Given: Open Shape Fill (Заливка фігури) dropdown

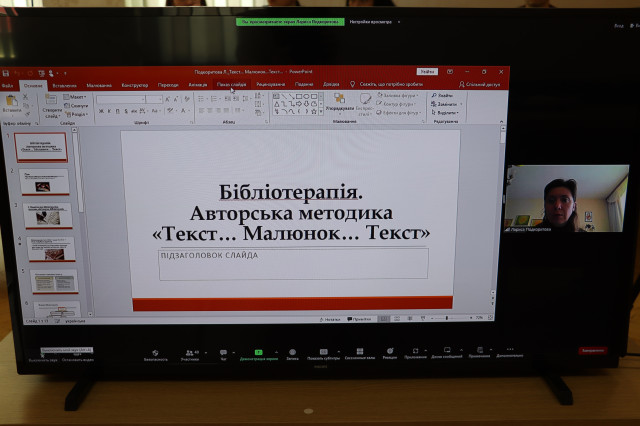Looking at the screenshot, I should pyautogui.click(x=398, y=95).
